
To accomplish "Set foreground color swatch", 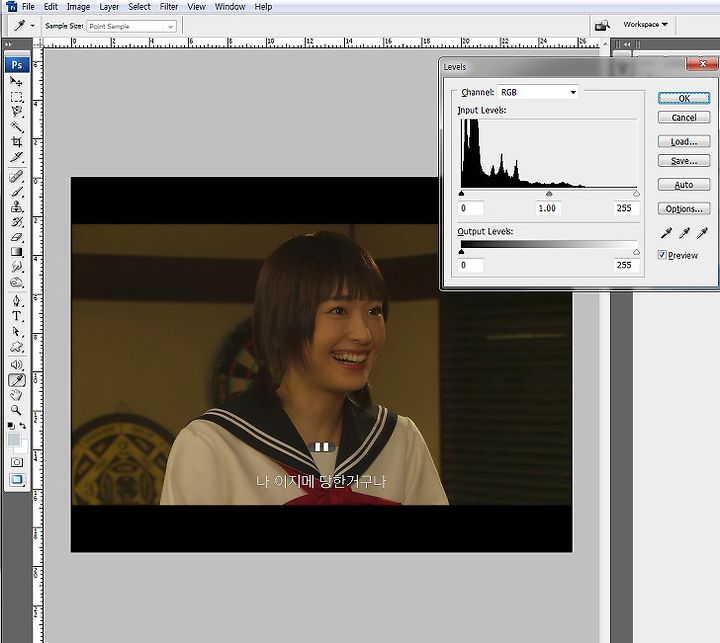I will click(x=14, y=440).
